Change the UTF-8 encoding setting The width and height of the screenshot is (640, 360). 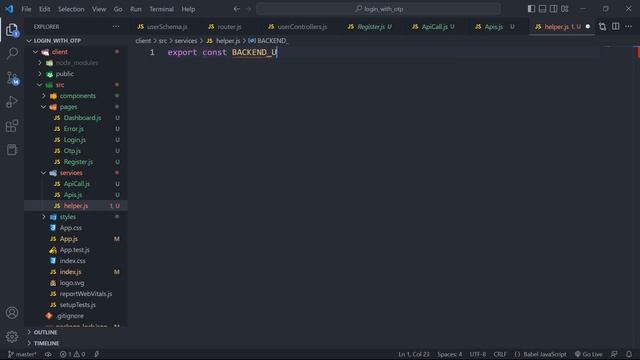point(478,354)
